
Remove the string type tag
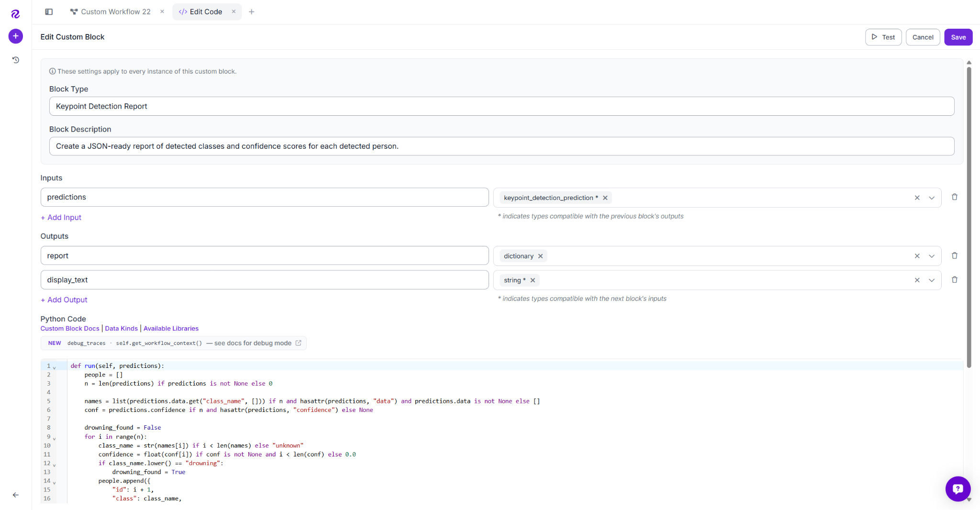(533, 280)
